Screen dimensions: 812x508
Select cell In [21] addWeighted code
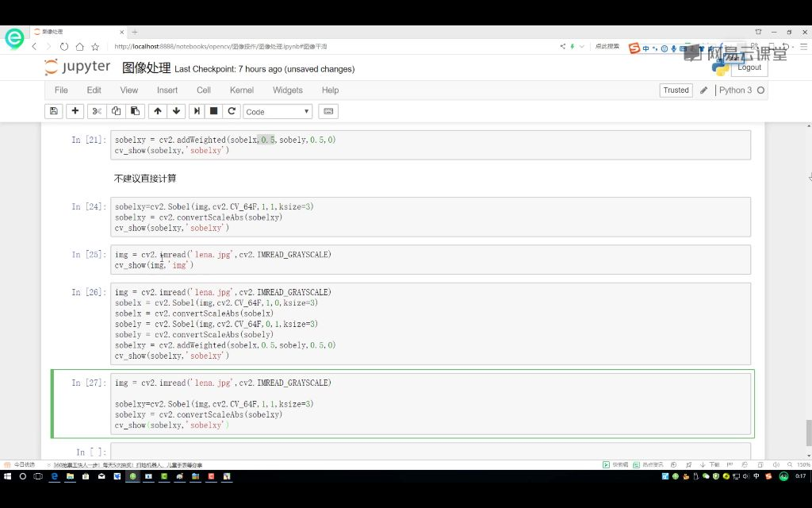point(431,145)
